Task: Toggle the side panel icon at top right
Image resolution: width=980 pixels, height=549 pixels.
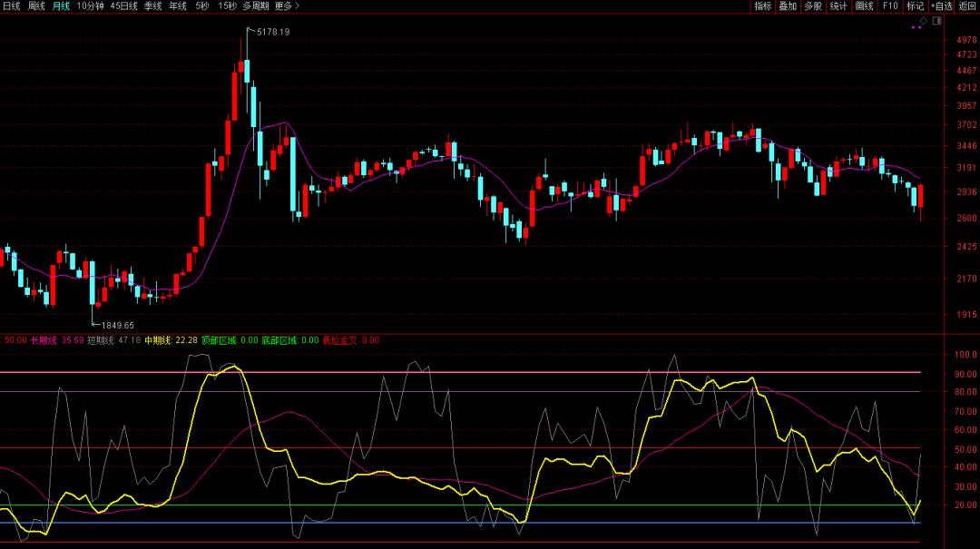Action: pyautogui.click(x=936, y=20)
